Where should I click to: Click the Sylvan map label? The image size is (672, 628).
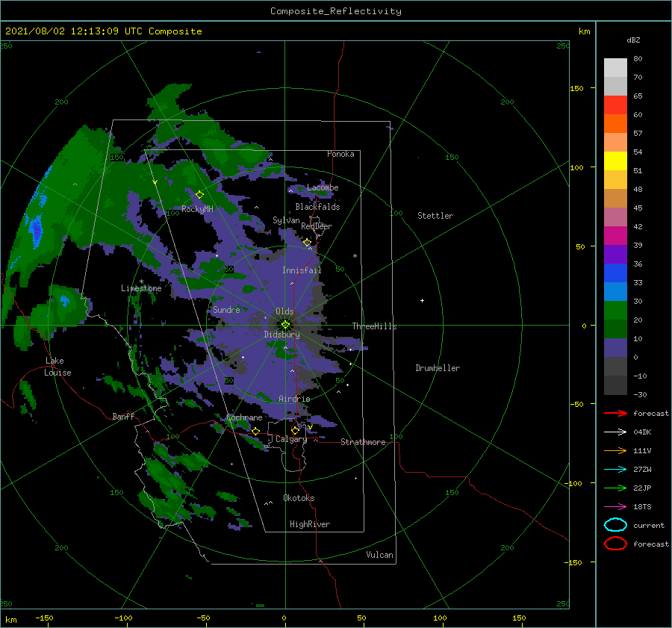click(x=286, y=220)
